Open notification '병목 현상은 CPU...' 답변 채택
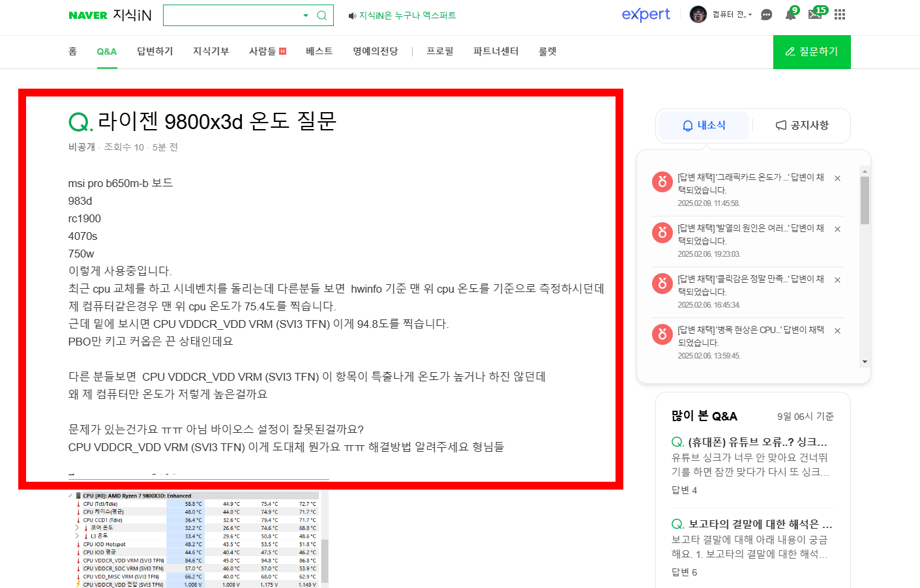The image size is (920, 588). coord(751,336)
